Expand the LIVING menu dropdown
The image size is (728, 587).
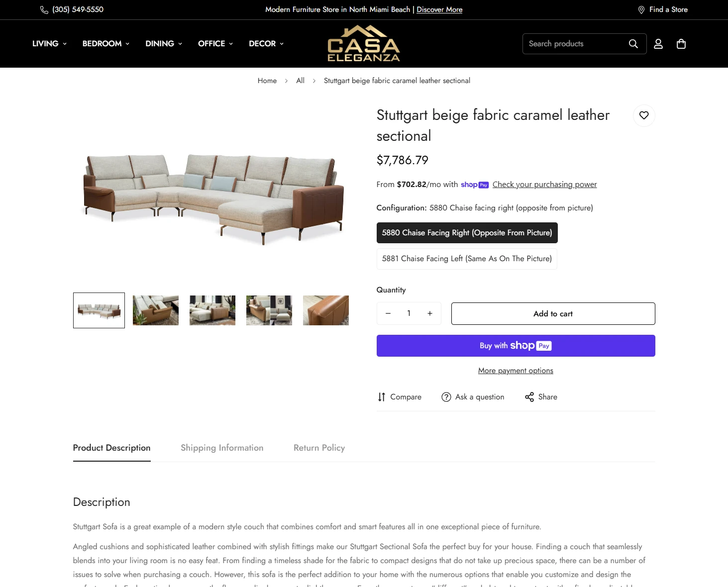(x=49, y=44)
